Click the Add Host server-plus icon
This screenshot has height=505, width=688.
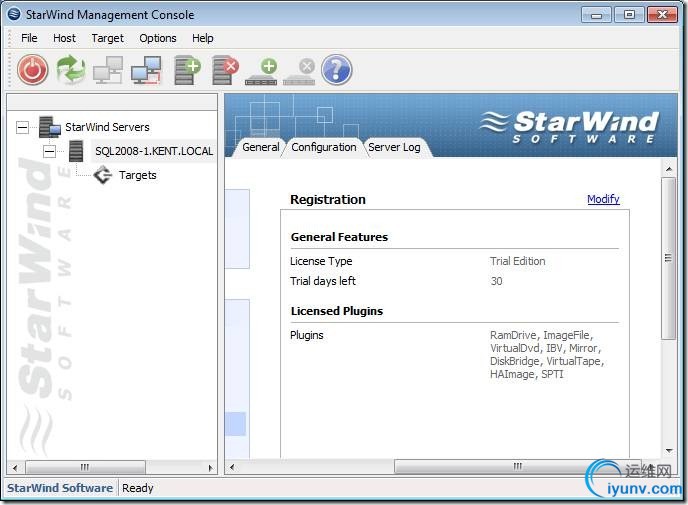click(187, 70)
